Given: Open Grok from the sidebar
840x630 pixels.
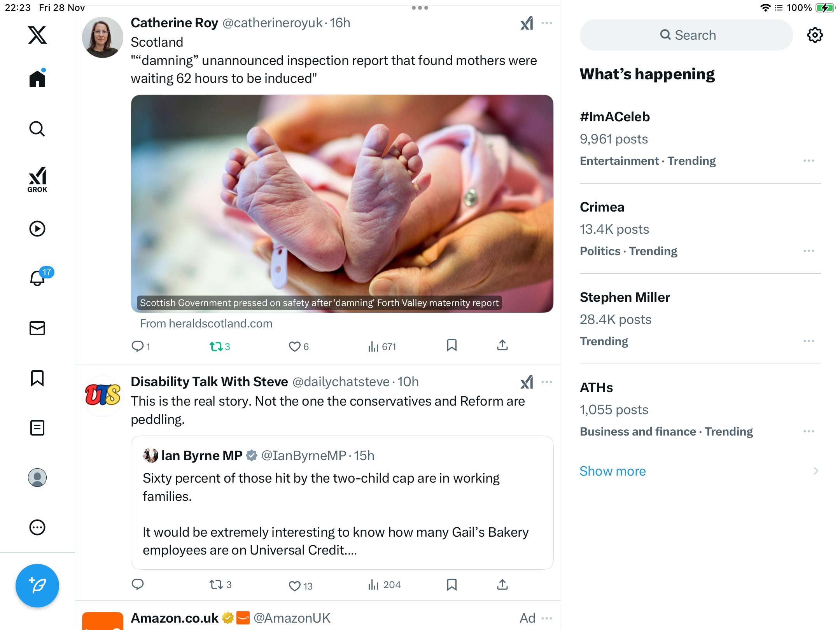Looking at the screenshot, I should (x=37, y=179).
